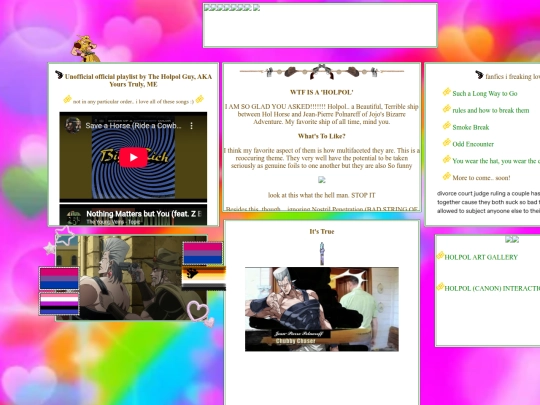Open anime screenshot of Polnareff and Hol Horse

click(x=131, y=278)
